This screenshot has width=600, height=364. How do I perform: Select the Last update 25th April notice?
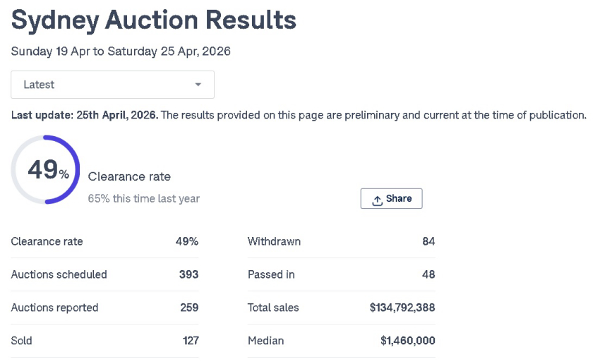(x=85, y=115)
